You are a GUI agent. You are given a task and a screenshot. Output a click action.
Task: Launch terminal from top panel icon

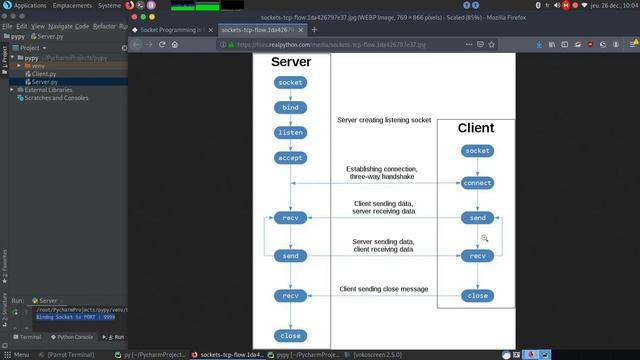(x=140, y=5)
